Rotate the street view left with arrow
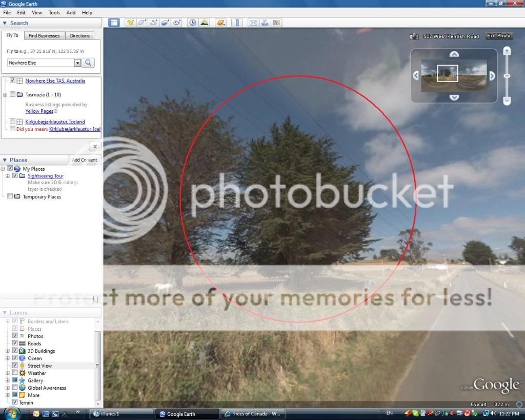The image size is (525, 420). 416,76
